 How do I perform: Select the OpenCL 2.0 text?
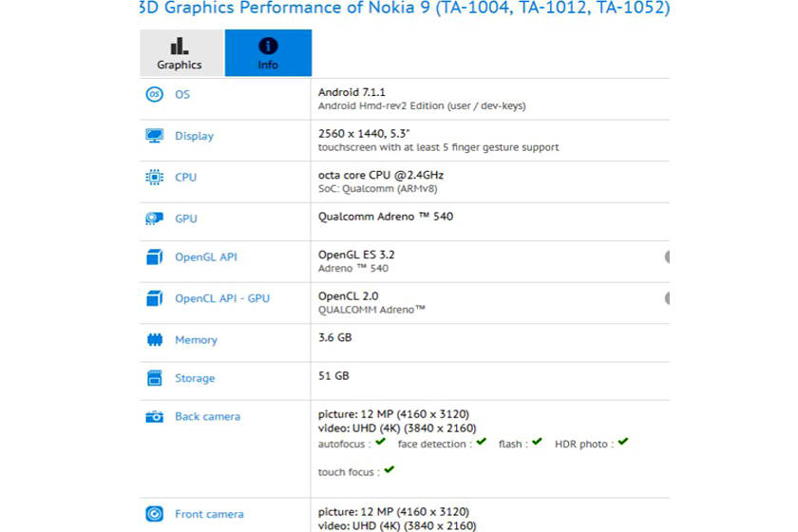(x=348, y=295)
